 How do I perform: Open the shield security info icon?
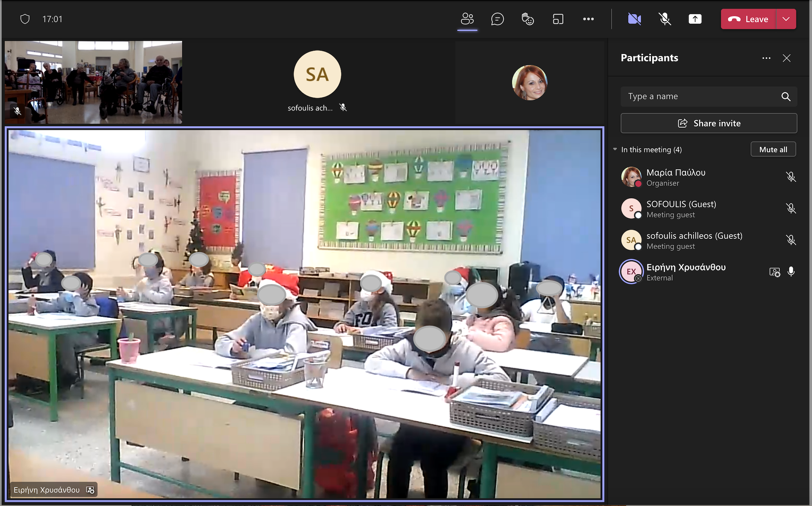[x=25, y=19]
